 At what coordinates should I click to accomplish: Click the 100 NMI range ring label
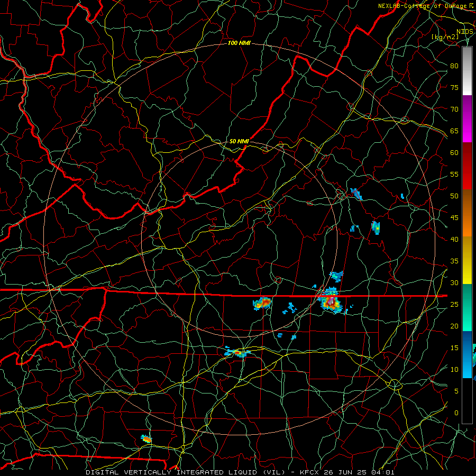[x=239, y=43]
